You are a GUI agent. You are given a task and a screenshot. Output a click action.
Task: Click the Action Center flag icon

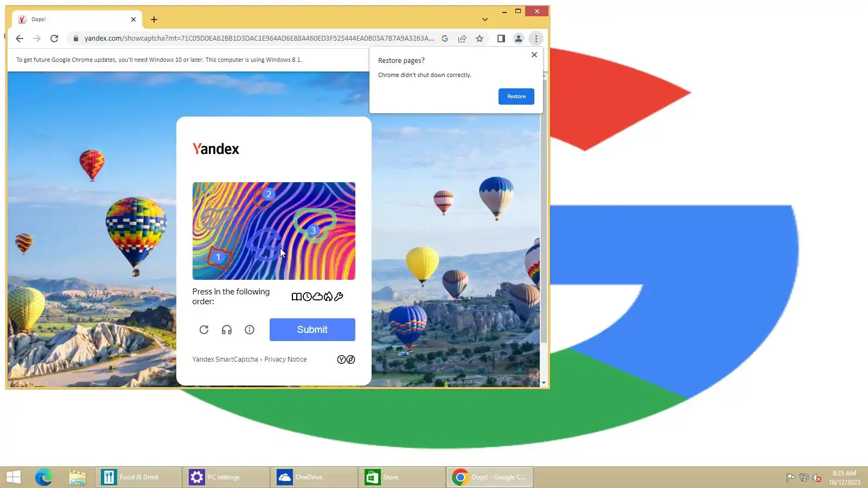tap(791, 478)
